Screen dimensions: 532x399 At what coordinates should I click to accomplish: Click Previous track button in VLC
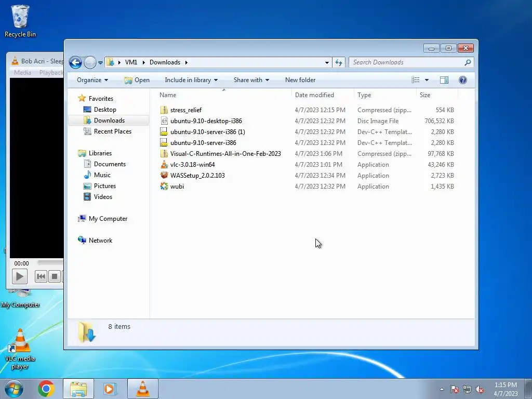[x=41, y=276]
